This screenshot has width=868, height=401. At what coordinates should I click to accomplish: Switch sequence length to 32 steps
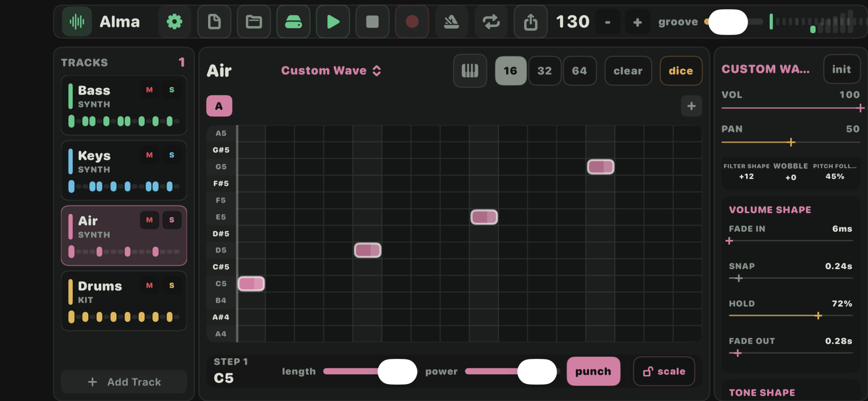coord(545,71)
